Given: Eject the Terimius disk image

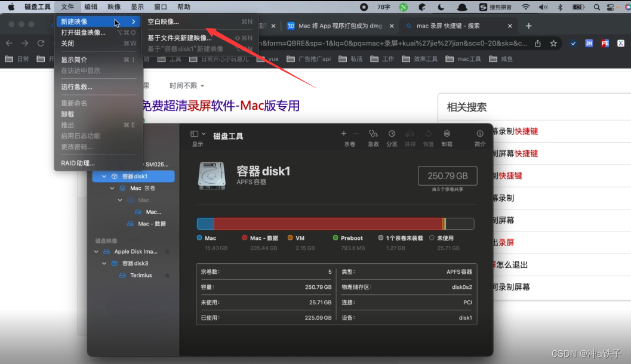Looking at the screenshot, I should (168, 275).
